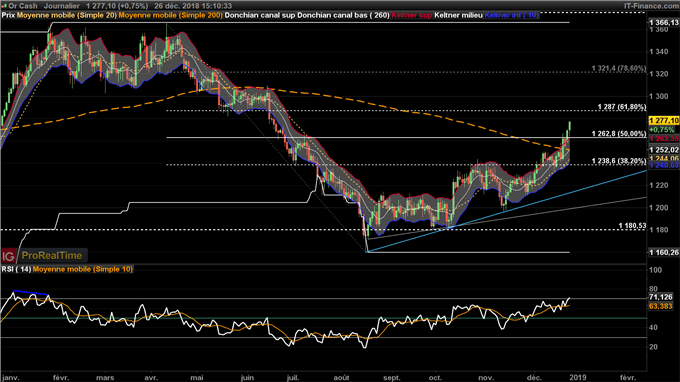Select the Moyenne mobile (Simple 20) indicator label
The height and width of the screenshot is (382, 680).
tap(67, 15)
